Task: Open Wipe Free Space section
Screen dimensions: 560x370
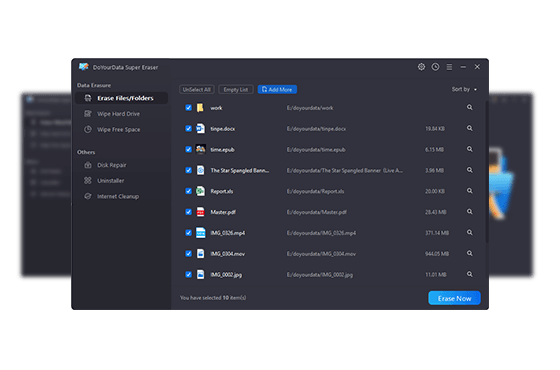Action: tap(118, 130)
